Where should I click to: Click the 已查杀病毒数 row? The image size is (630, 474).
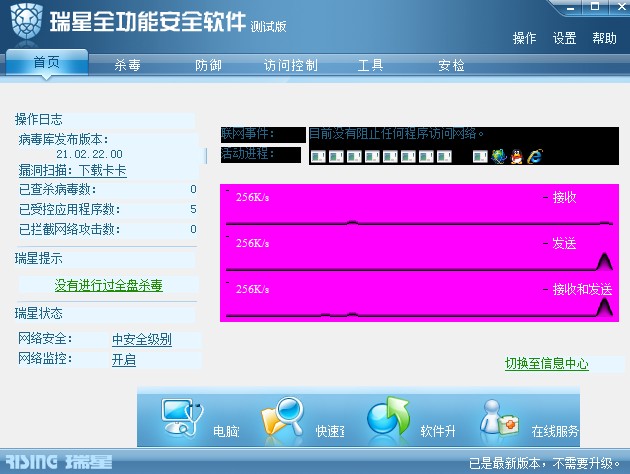tap(107, 189)
